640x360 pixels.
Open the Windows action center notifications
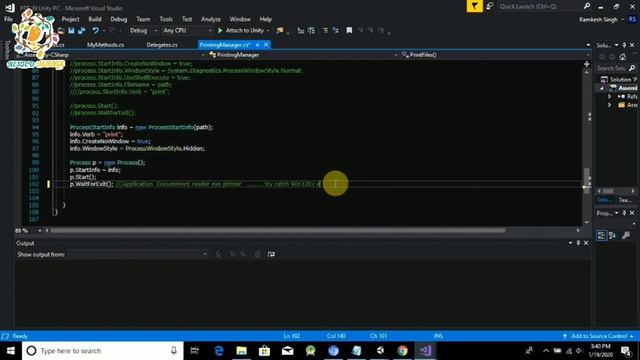pos(626,351)
